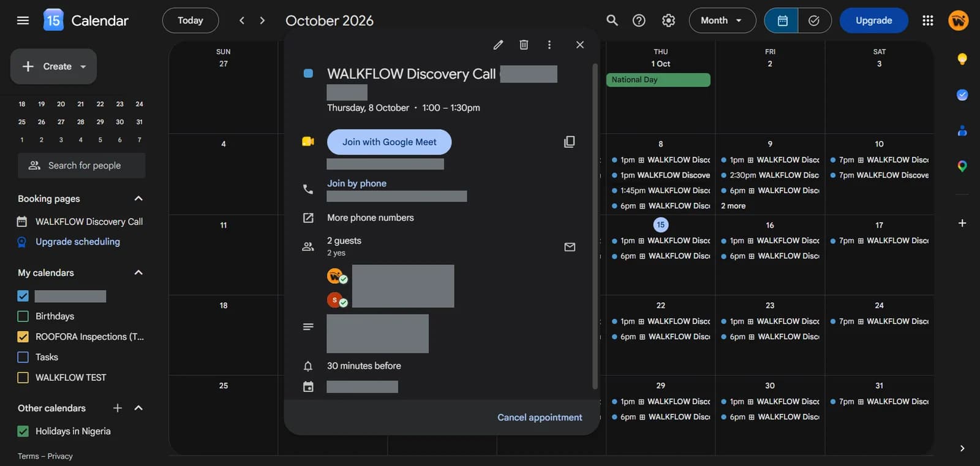Open the Settings gear menu

668,20
